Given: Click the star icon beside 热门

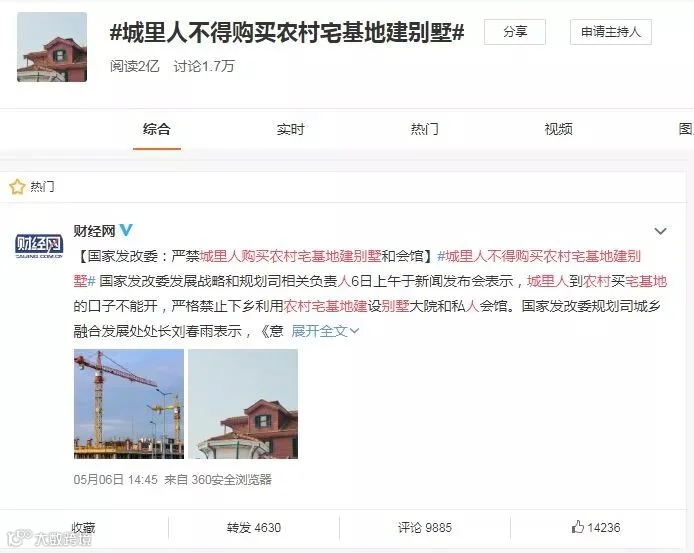Looking at the screenshot, I should (x=17, y=187).
